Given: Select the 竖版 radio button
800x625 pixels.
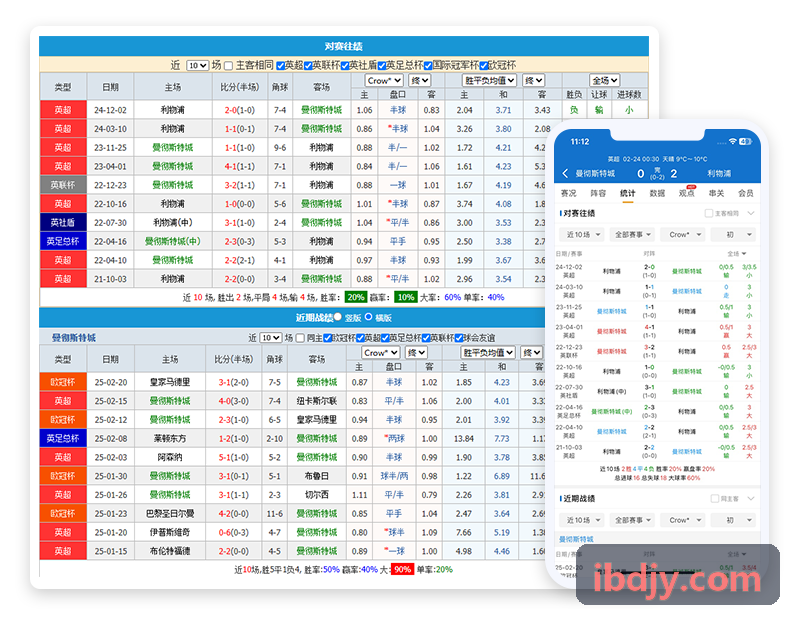Looking at the screenshot, I should click(x=338, y=317).
